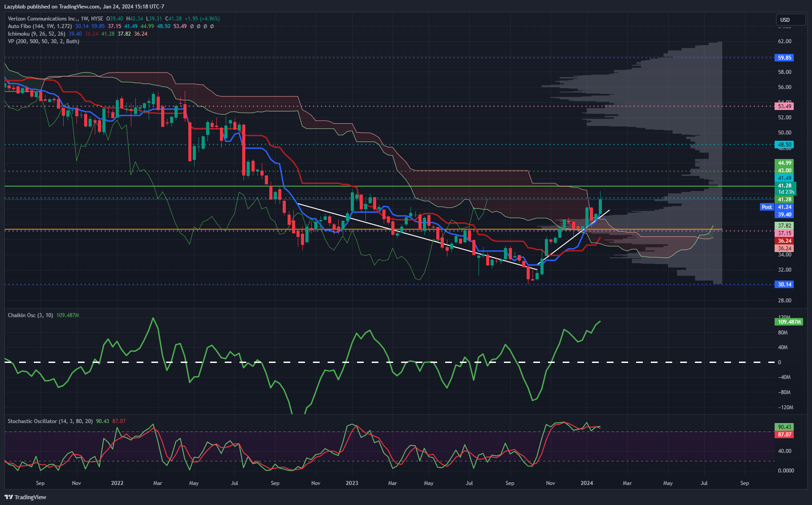The height and width of the screenshot is (505, 812).
Task: Click the 2023 time axis label
Action: 352,483
